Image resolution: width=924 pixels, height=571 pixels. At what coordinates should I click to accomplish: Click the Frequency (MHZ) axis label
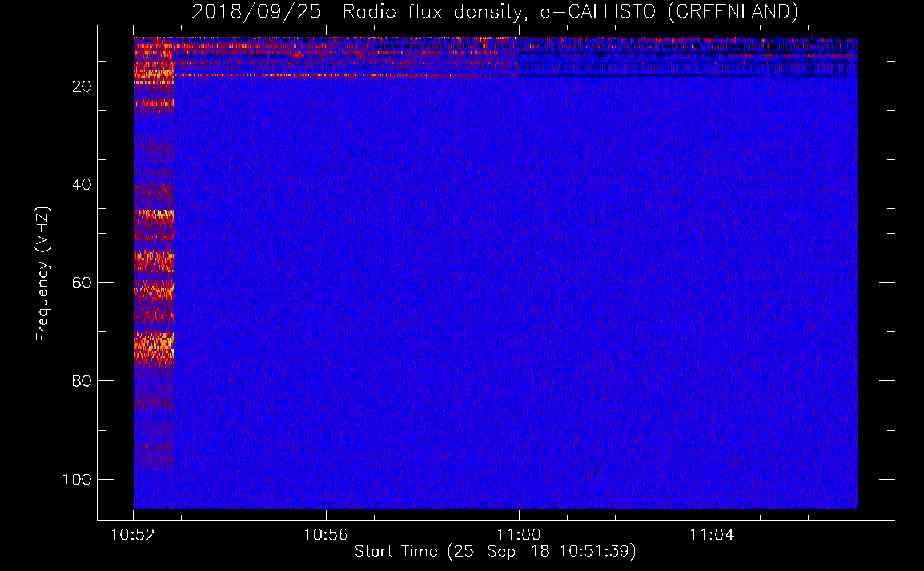pos(43,274)
